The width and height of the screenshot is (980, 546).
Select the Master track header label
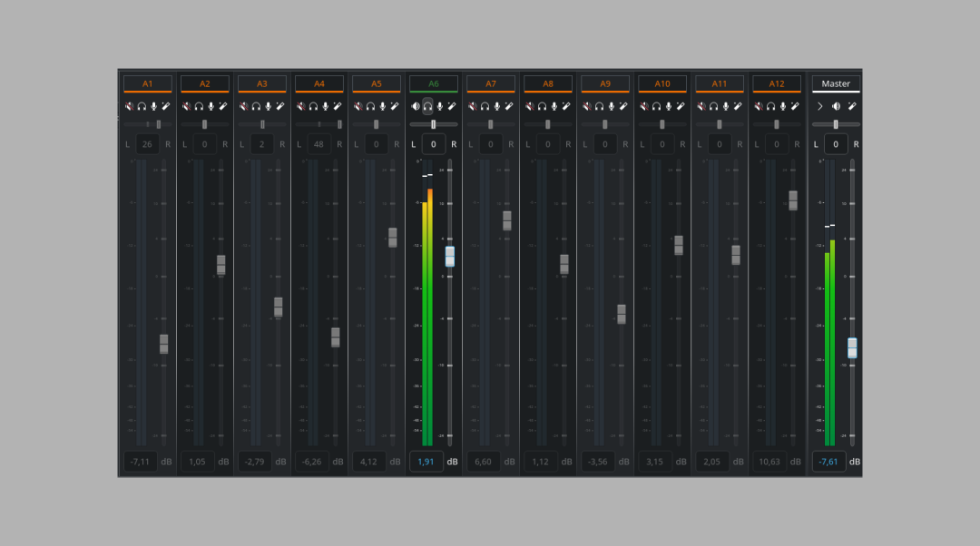tap(836, 83)
